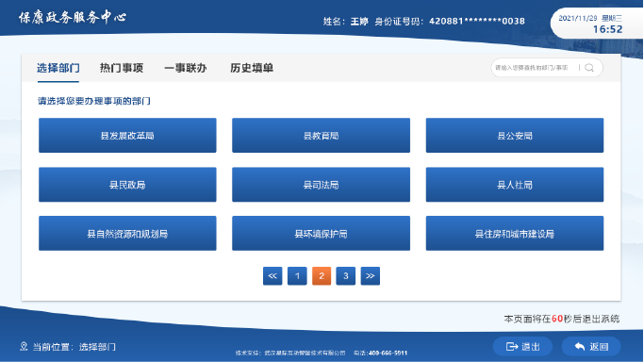Click the highlighted page 2 button
Viewport: 644px width, 362px height.
(x=322, y=276)
